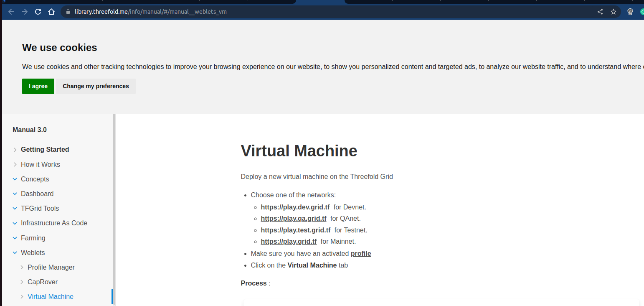Bookmark this page with the star icon
Screen dimensions: 644x306
point(614,12)
